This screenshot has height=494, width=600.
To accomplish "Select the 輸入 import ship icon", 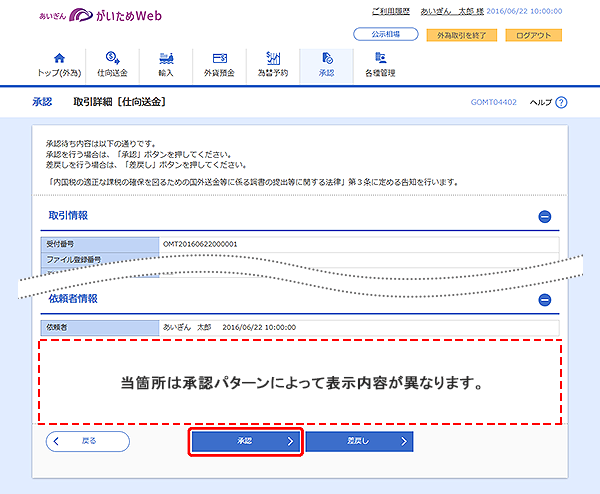I will tap(166, 58).
